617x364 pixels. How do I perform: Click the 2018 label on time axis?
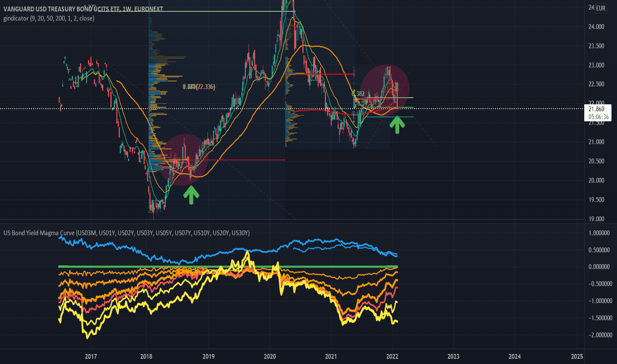click(x=146, y=357)
